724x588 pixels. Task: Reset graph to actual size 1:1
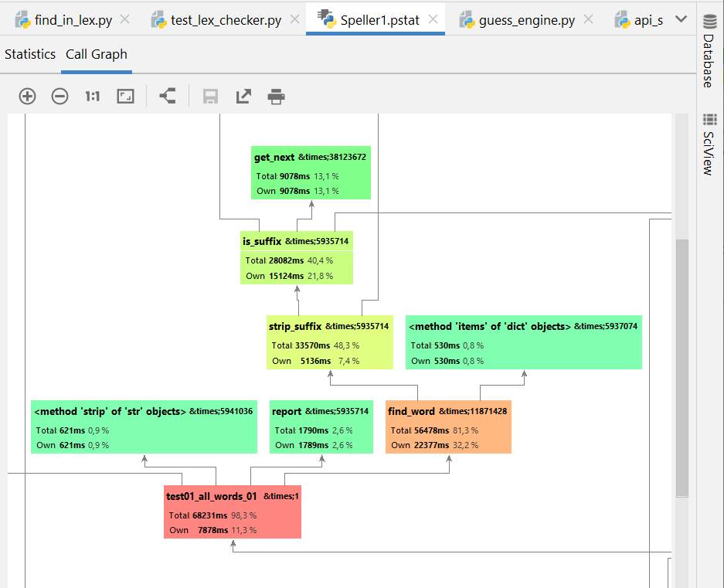pos(93,97)
